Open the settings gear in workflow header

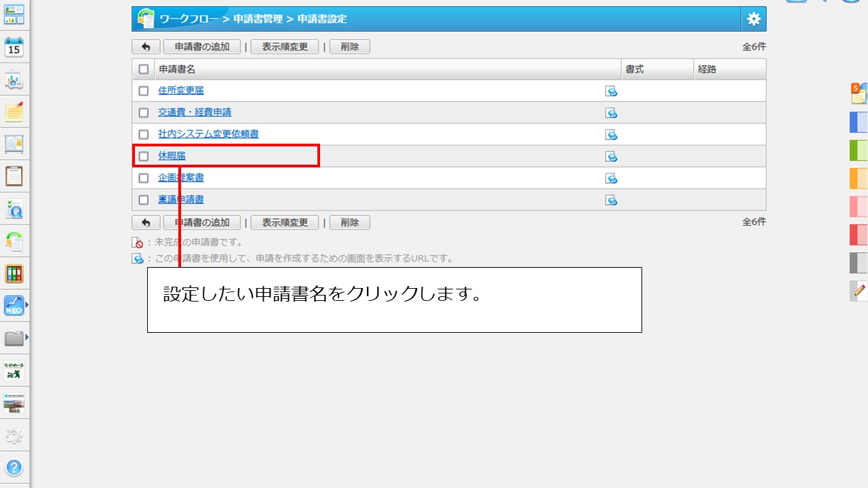(754, 19)
